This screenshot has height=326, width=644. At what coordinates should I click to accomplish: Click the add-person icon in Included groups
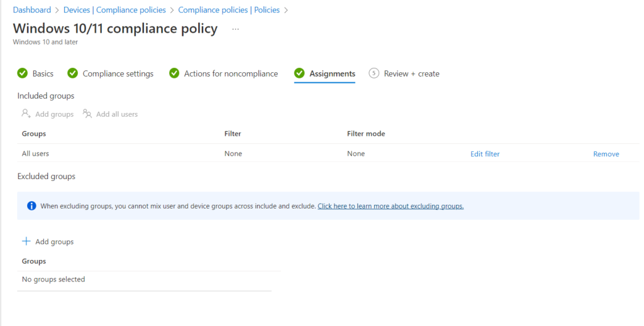(26, 114)
